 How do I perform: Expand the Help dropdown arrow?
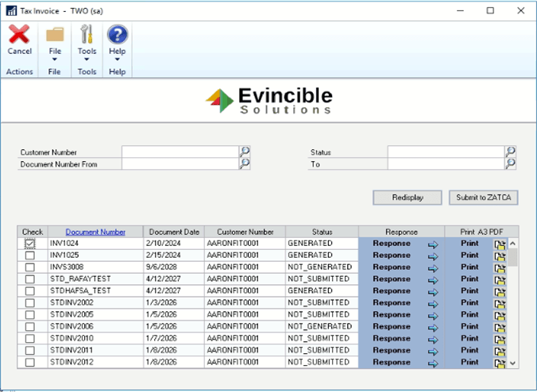[117, 60]
